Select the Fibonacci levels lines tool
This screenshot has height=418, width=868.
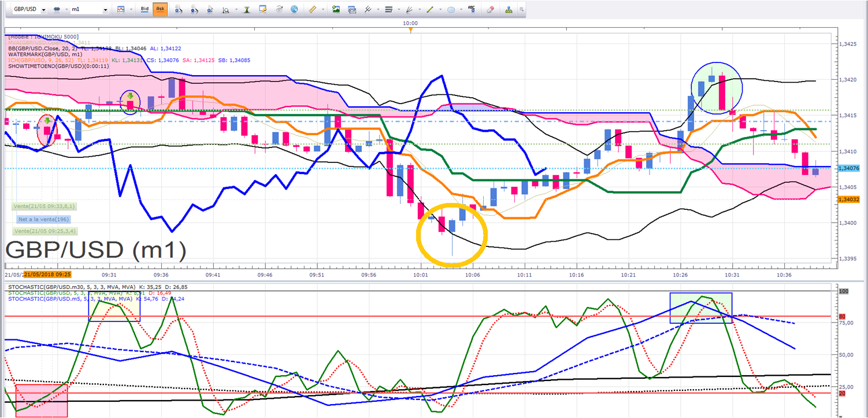pyautogui.click(x=388, y=10)
